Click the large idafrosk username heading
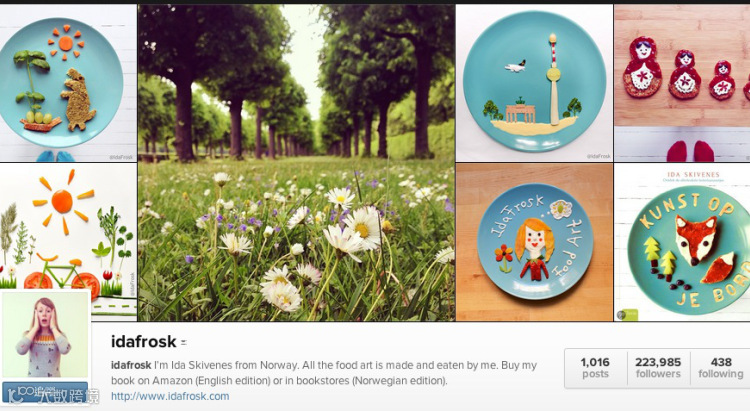Screen dimensions: 750x411 point(143,342)
